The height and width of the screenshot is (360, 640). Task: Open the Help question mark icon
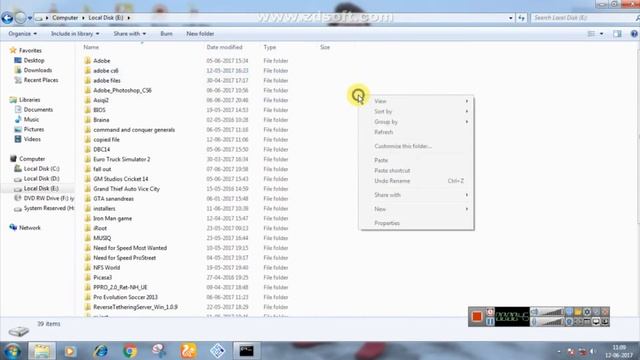(x=634, y=34)
